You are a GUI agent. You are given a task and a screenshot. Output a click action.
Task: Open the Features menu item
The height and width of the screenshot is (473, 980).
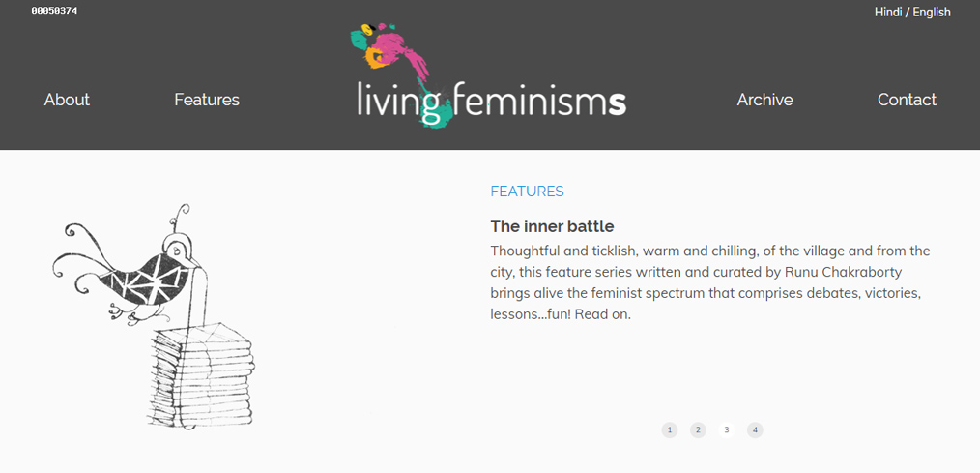[207, 100]
